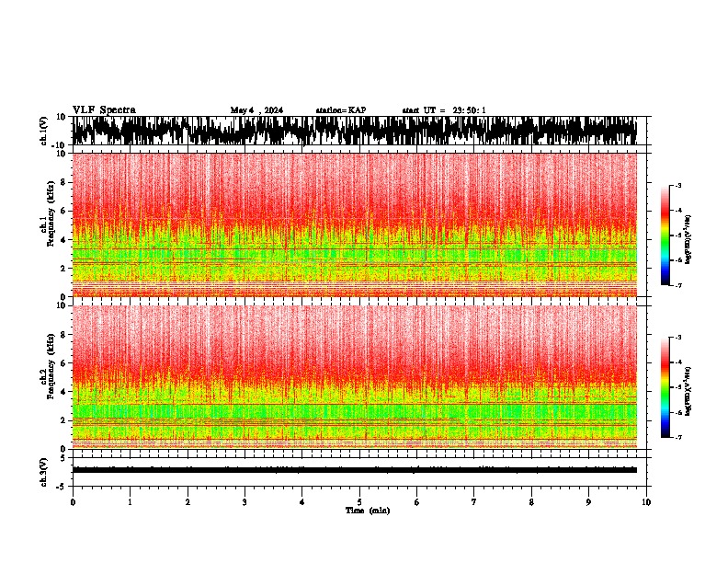The image size is (728, 563).
Task: Click the ch.1 spectrogram color bar
Action: [x=665, y=236]
